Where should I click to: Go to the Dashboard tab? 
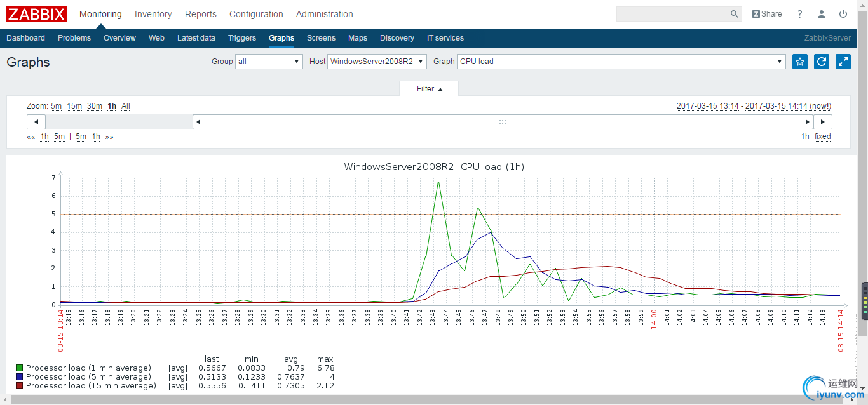(25, 38)
